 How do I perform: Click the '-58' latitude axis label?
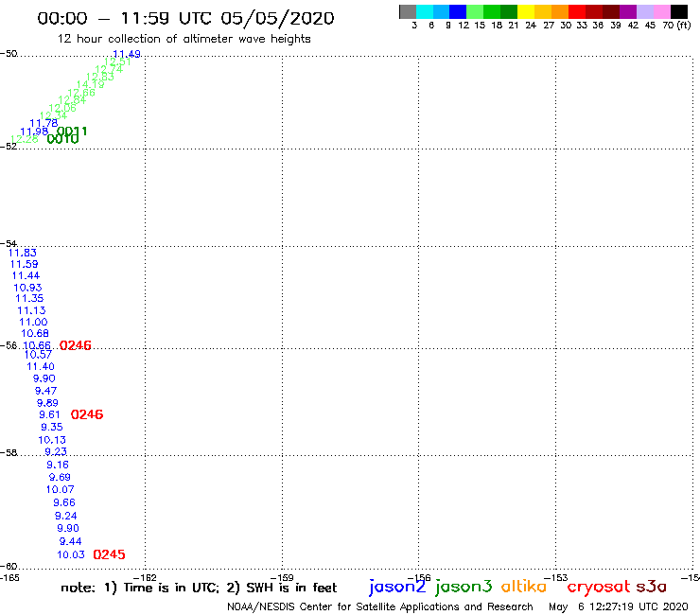point(9,453)
